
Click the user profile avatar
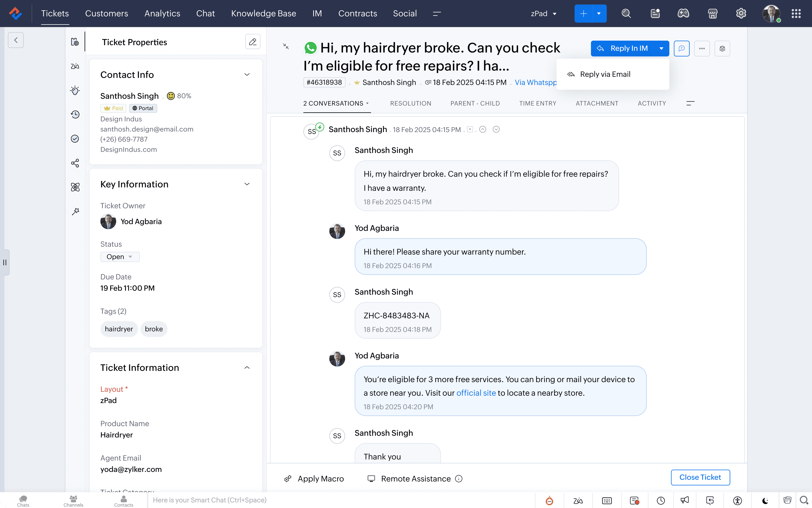click(x=771, y=13)
